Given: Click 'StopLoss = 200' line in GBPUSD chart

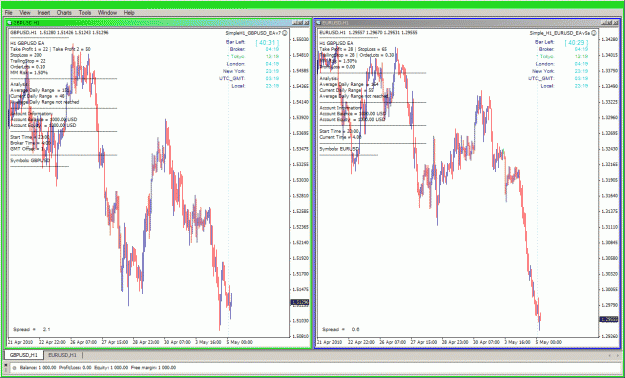Looking at the screenshot, I should pos(26,55).
